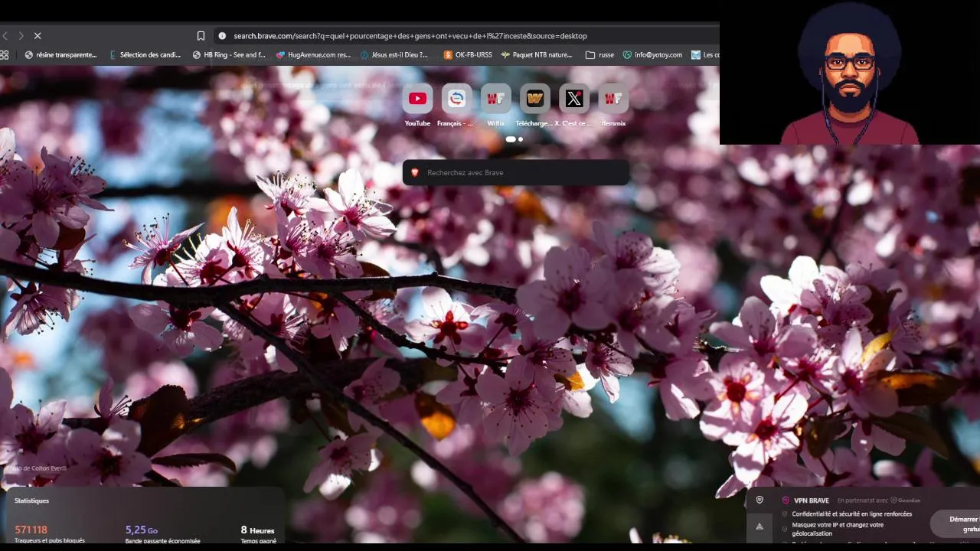Open the apps grid icon in bookmarks bar
980x551 pixels.
pyautogui.click(x=5, y=55)
